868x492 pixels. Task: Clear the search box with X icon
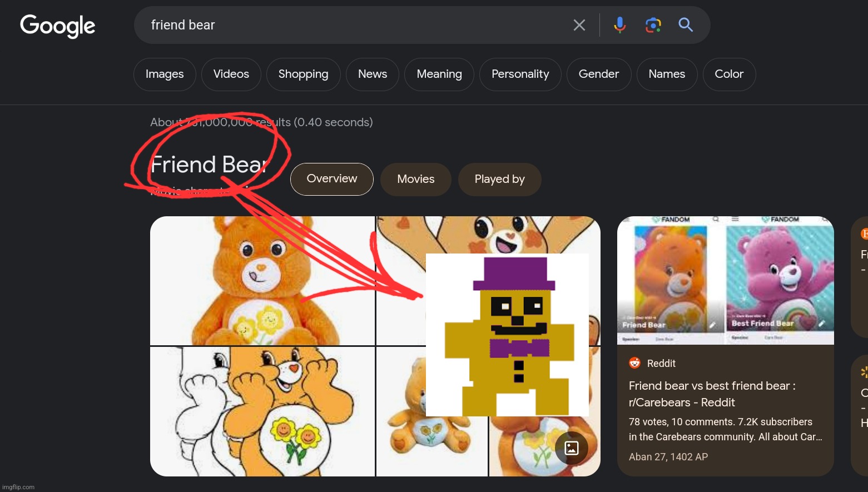tap(579, 25)
